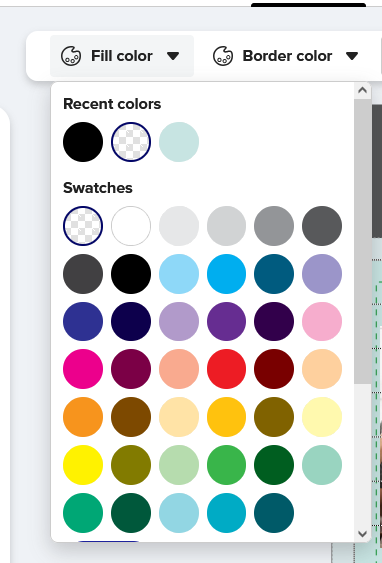Viewport: 382px width, 563px height.
Task: Select the olive swatch below brown
Action: pos(131,465)
